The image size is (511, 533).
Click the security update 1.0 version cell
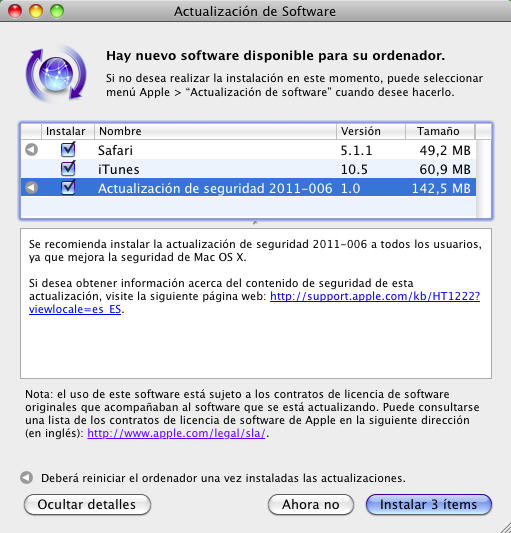350,188
